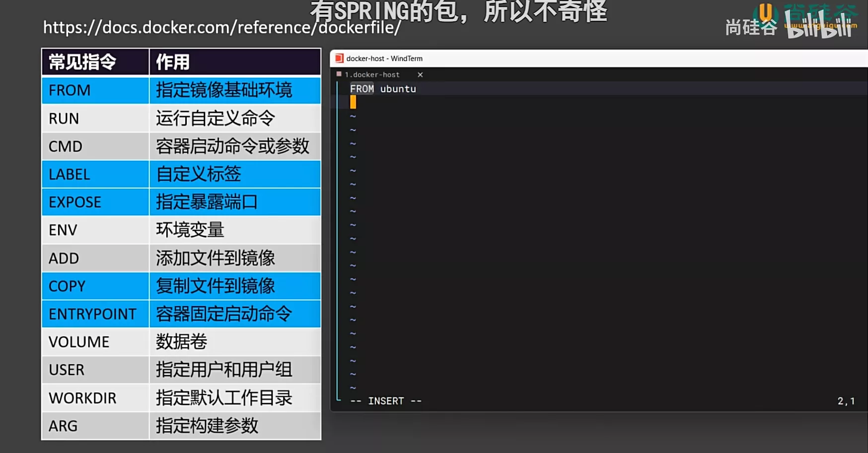Click the 2,1 cursor position indicator
This screenshot has width=868, height=453.
tap(846, 401)
